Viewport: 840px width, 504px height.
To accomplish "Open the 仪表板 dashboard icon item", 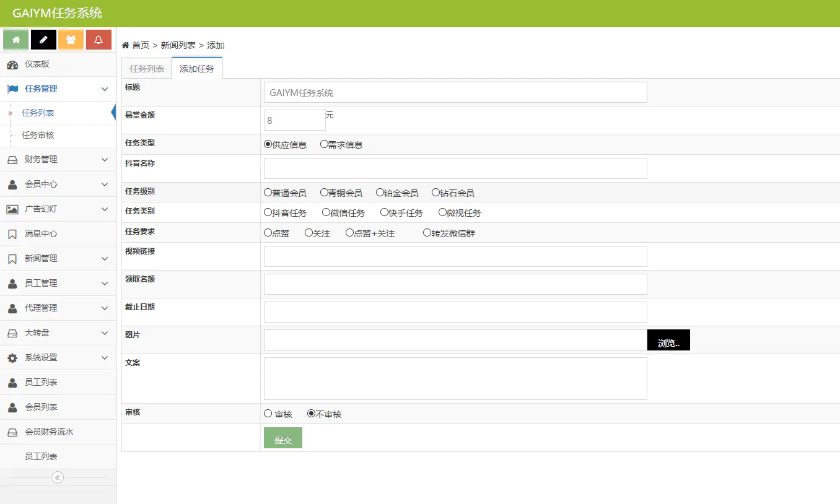I will tap(12, 64).
